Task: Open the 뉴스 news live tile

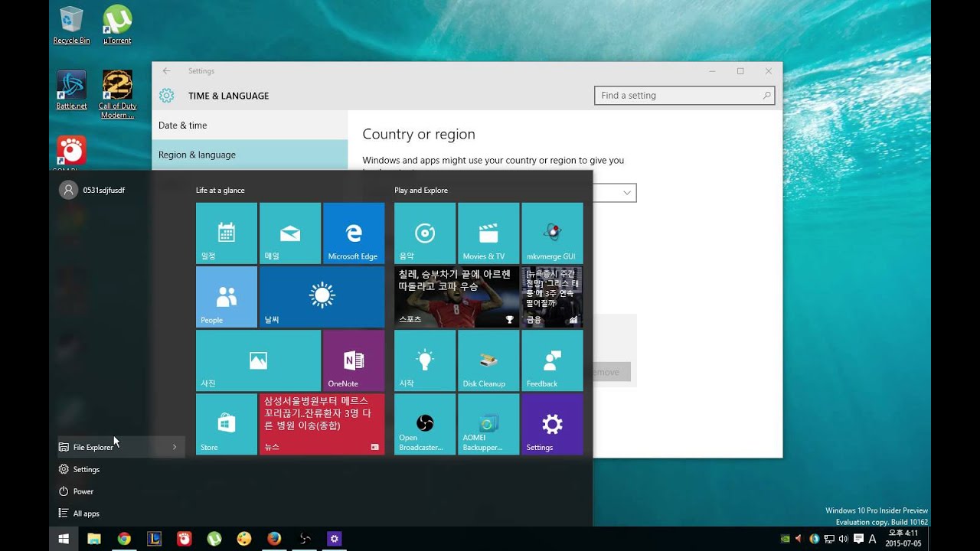Action: click(x=322, y=424)
